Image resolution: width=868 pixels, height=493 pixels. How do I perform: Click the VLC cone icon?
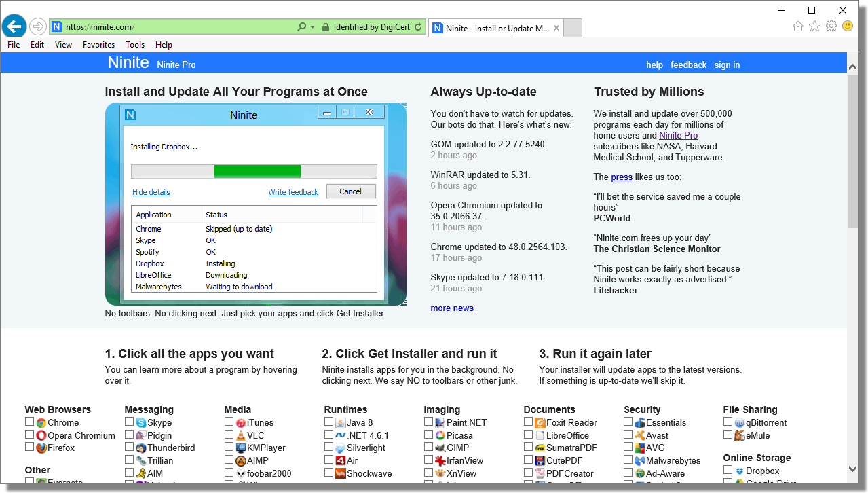pyautogui.click(x=241, y=435)
